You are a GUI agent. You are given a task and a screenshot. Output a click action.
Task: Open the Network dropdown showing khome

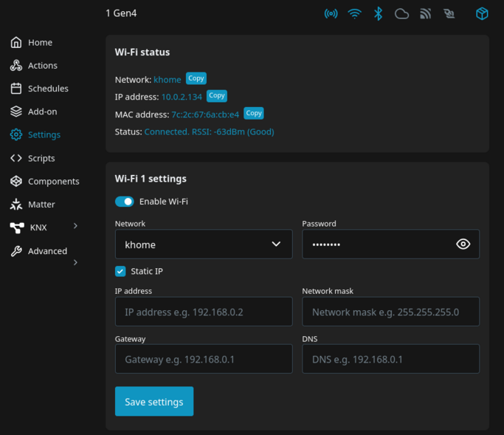pyautogui.click(x=204, y=244)
